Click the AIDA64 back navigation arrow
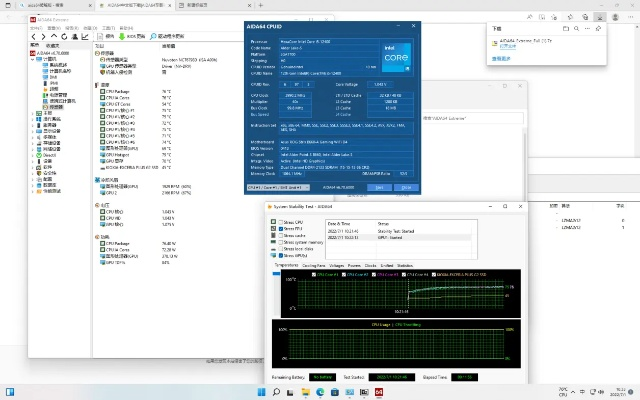 [34, 35]
